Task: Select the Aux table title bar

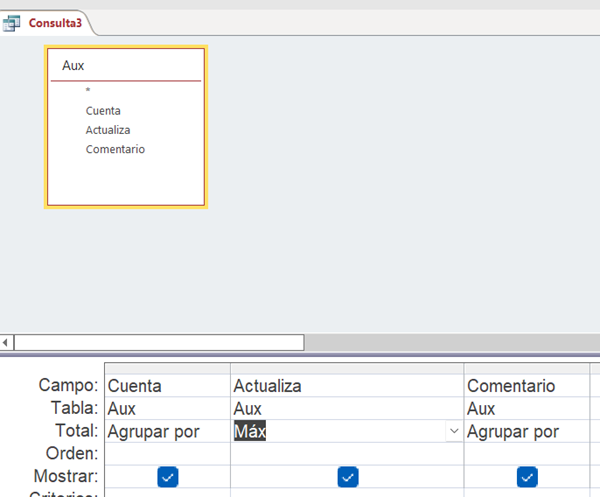Action: tap(126, 65)
